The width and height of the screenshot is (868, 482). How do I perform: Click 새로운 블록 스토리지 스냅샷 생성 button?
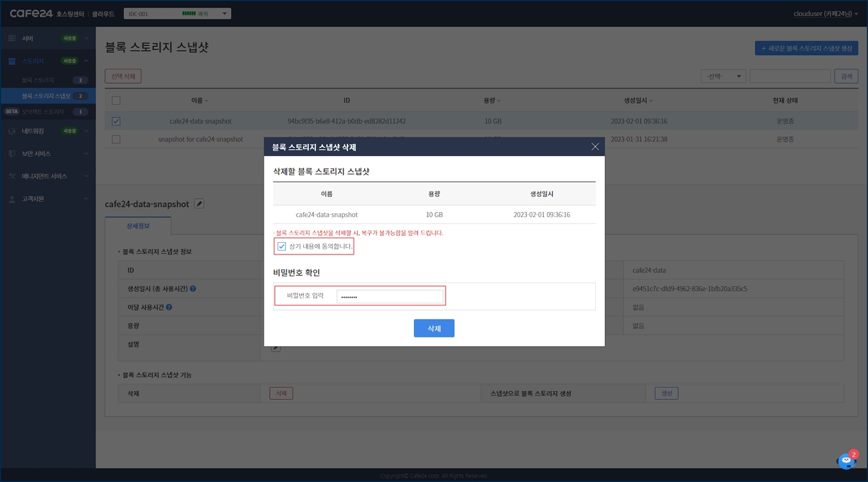click(806, 48)
